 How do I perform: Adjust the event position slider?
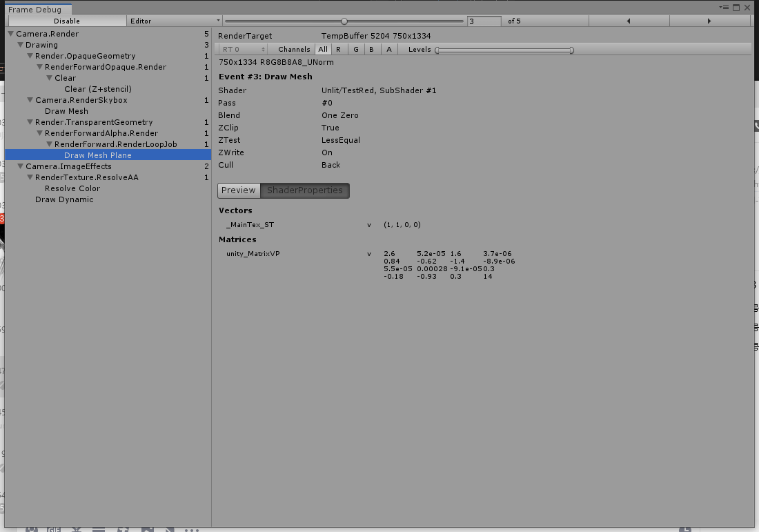pyautogui.click(x=344, y=21)
